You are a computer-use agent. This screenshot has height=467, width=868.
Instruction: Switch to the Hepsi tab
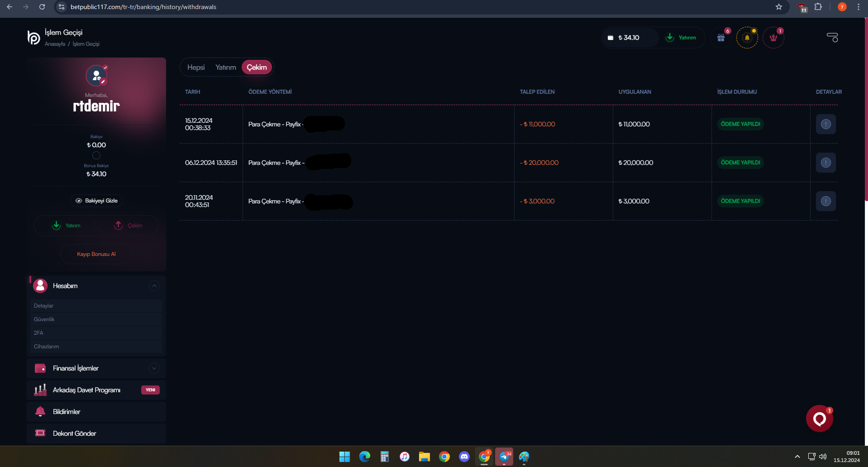[196, 67]
